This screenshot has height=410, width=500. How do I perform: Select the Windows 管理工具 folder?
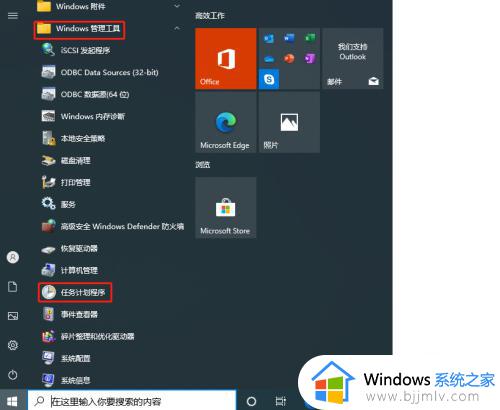pyautogui.click(x=79, y=29)
